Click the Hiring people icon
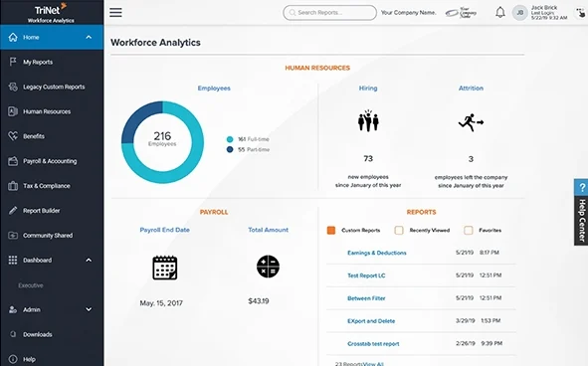This screenshot has height=366, width=588. pyautogui.click(x=368, y=120)
